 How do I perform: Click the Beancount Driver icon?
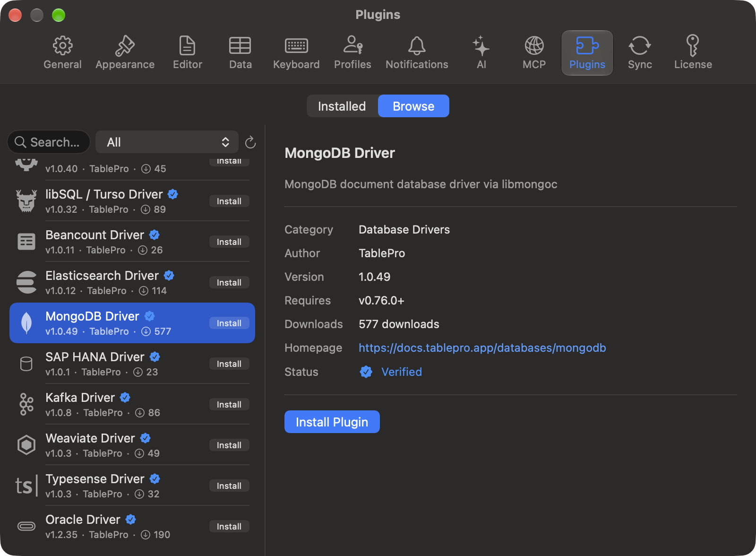(x=26, y=242)
